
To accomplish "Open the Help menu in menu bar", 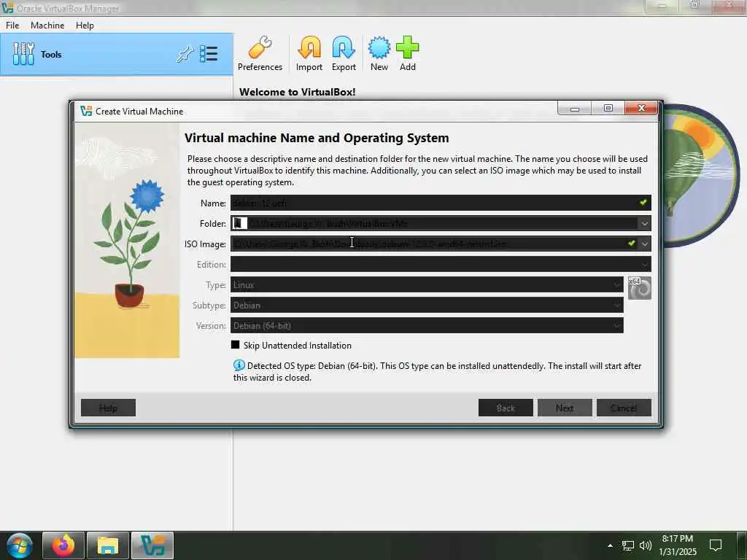I will click(85, 26).
